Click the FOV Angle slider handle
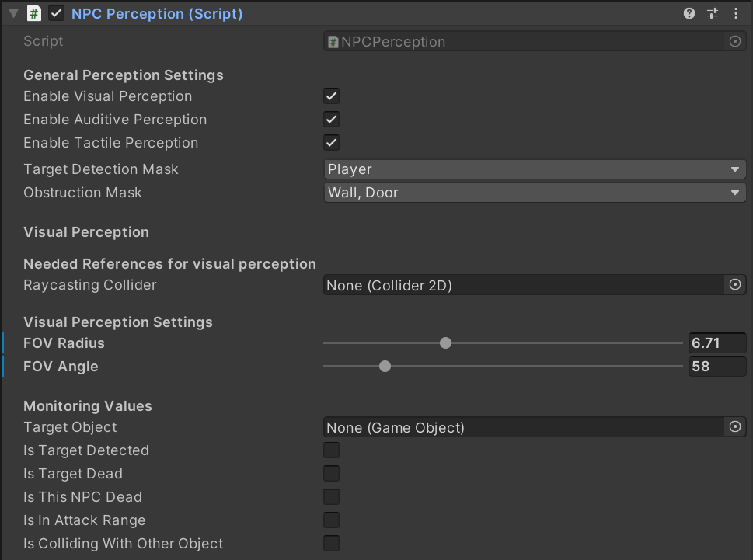Screen dimensions: 753x560 tap(385, 367)
